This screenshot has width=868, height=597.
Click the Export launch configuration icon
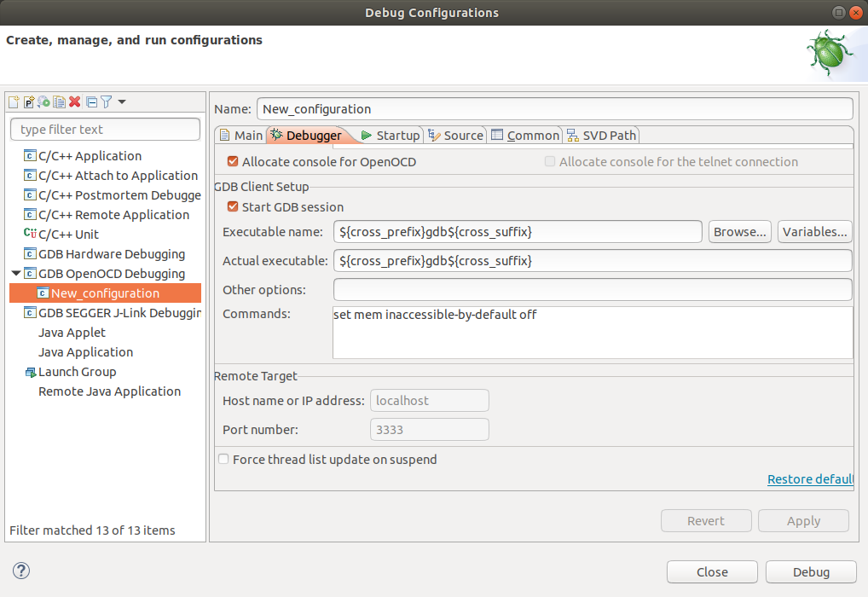point(43,101)
